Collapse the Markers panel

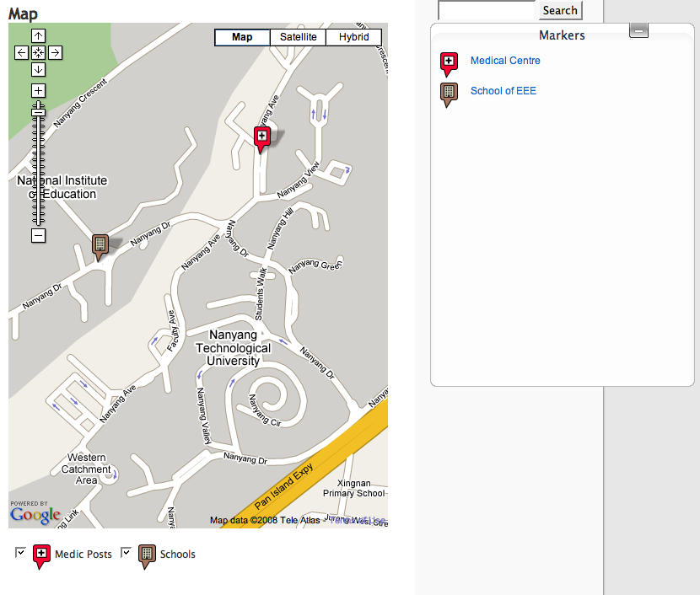coord(638,30)
